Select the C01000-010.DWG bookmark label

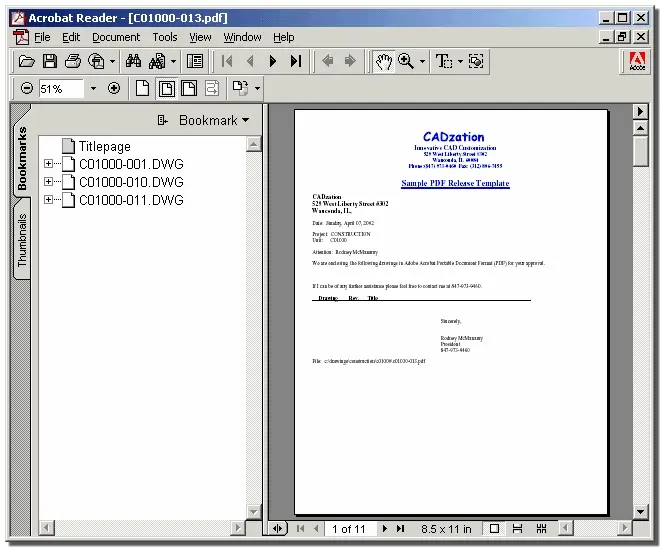coord(131,182)
